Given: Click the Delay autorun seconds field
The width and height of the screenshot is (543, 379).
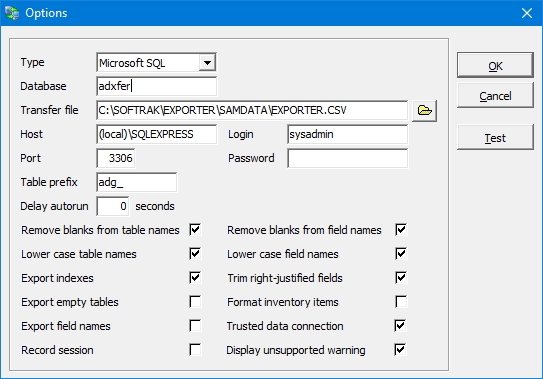Looking at the screenshot, I should click(113, 206).
